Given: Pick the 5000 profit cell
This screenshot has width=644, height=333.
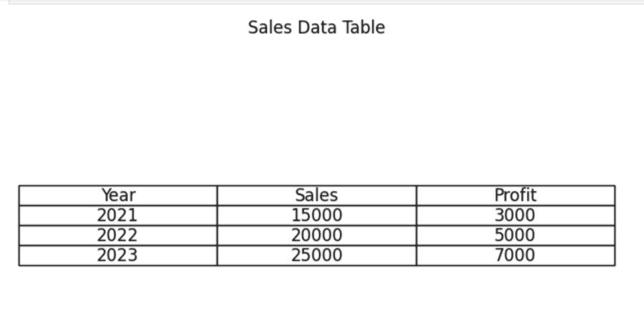Looking at the screenshot, I should (516, 235).
